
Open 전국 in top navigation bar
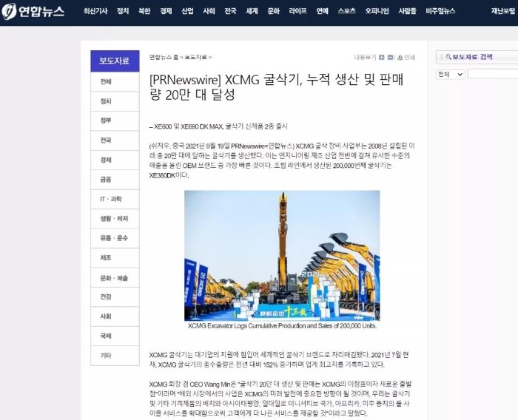[x=230, y=11]
